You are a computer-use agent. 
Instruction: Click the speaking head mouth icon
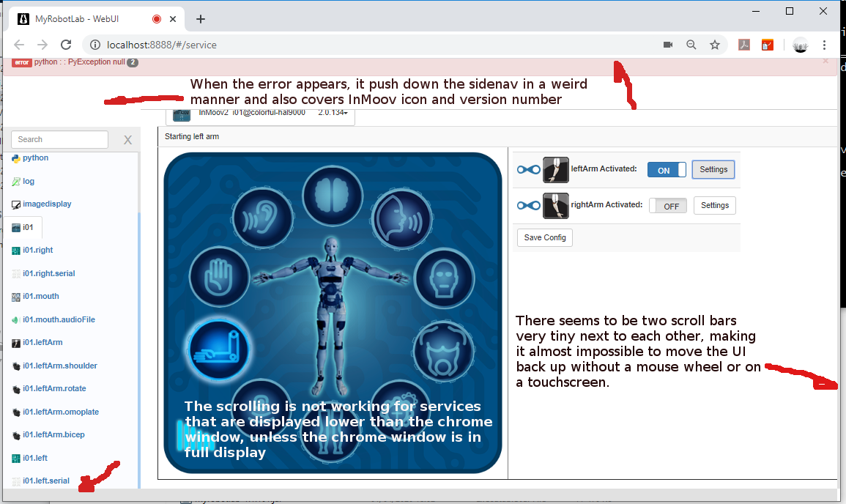pyautogui.click(x=402, y=218)
